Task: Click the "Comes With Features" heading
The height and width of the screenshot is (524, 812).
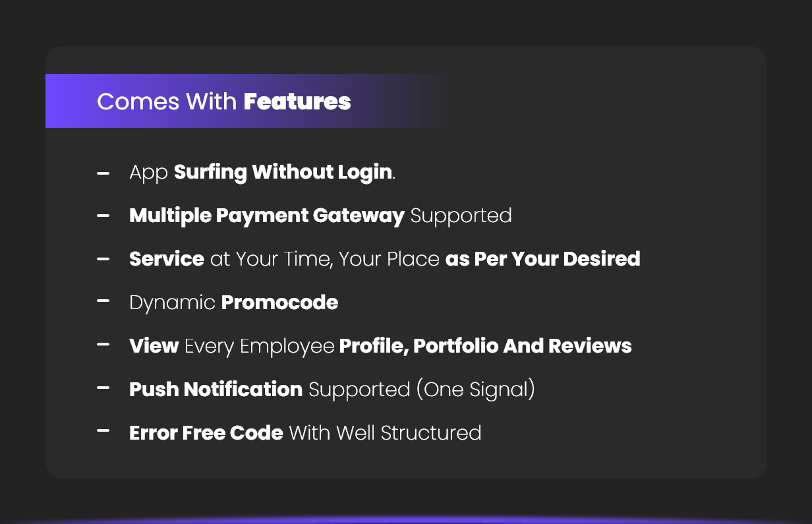Action: (223, 102)
